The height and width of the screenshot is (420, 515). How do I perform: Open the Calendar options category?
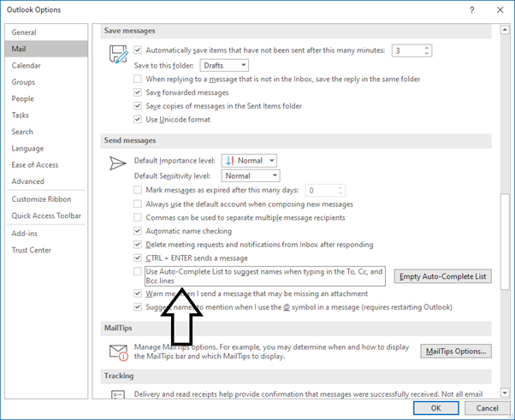[x=46, y=65]
